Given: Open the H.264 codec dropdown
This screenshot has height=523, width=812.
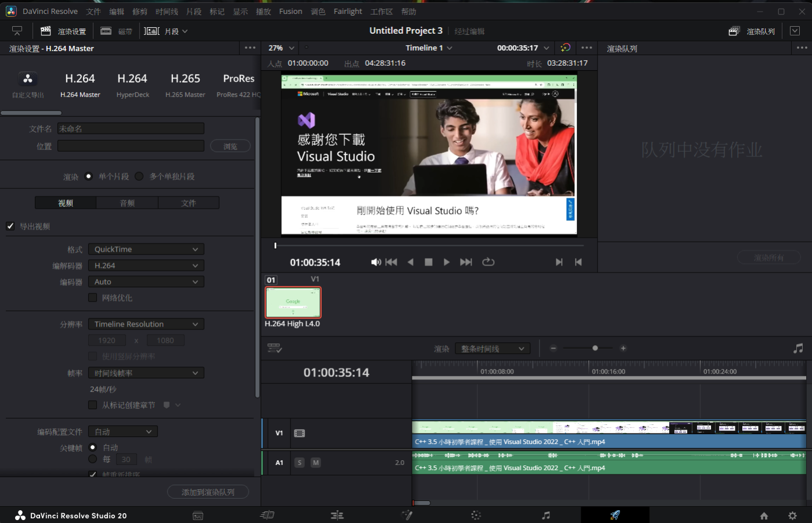Looking at the screenshot, I should tap(146, 266).
